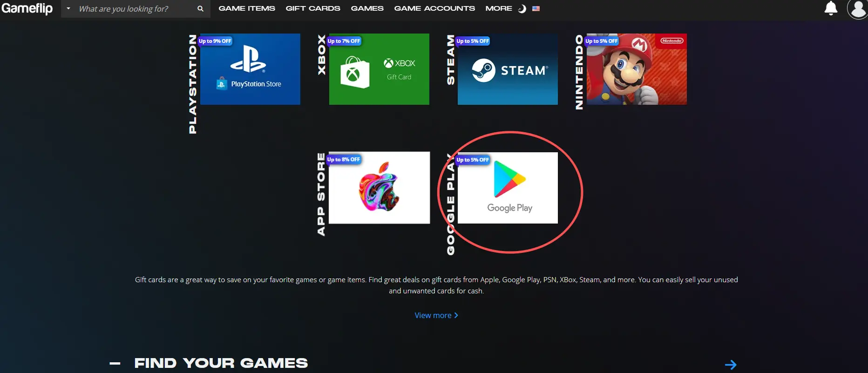
Task: Click the magnifier search icon
Action: [x=200, y=9]
